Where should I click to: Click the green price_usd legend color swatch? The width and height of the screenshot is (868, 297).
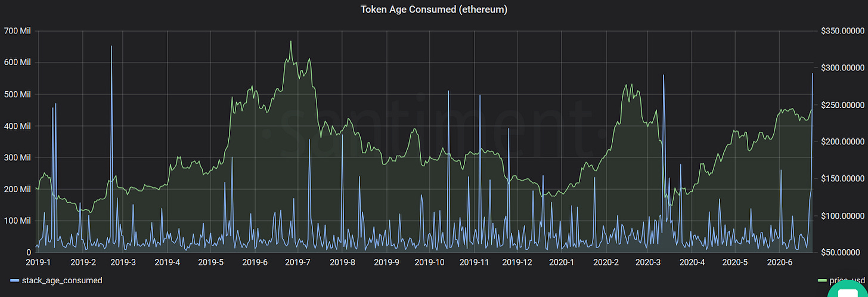pos(823,280)
